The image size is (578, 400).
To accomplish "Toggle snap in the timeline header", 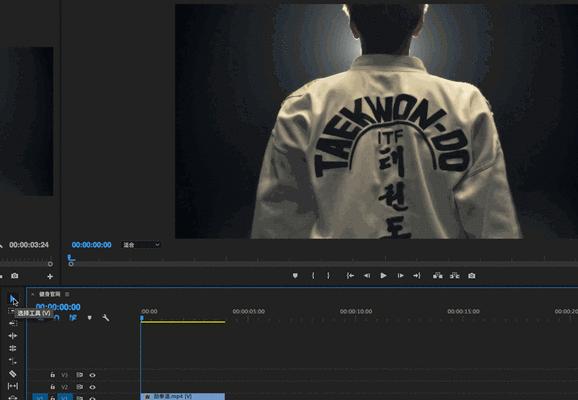I will click(x=57, y=317).
